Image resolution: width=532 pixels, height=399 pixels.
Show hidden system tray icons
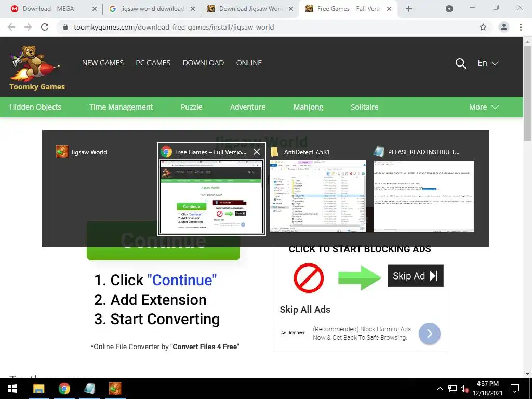tap(440, 389)
